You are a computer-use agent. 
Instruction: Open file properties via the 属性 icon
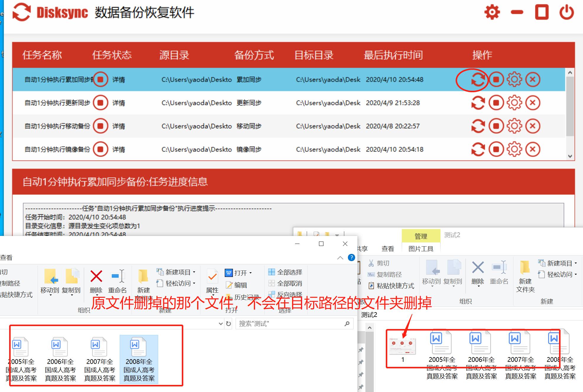coord(212,281)
